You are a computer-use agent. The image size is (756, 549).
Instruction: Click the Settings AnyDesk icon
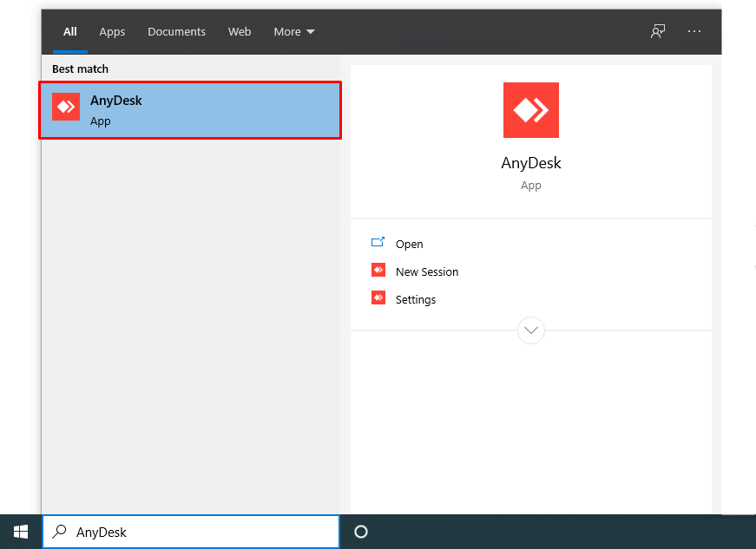[x=378, y=298]
